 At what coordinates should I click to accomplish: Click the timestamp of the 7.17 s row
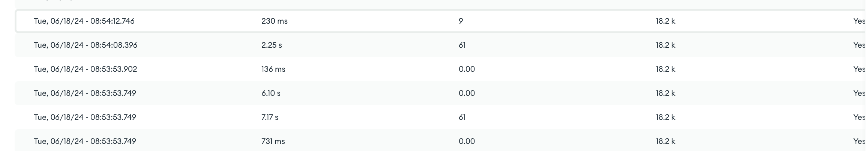coord(85,117)
